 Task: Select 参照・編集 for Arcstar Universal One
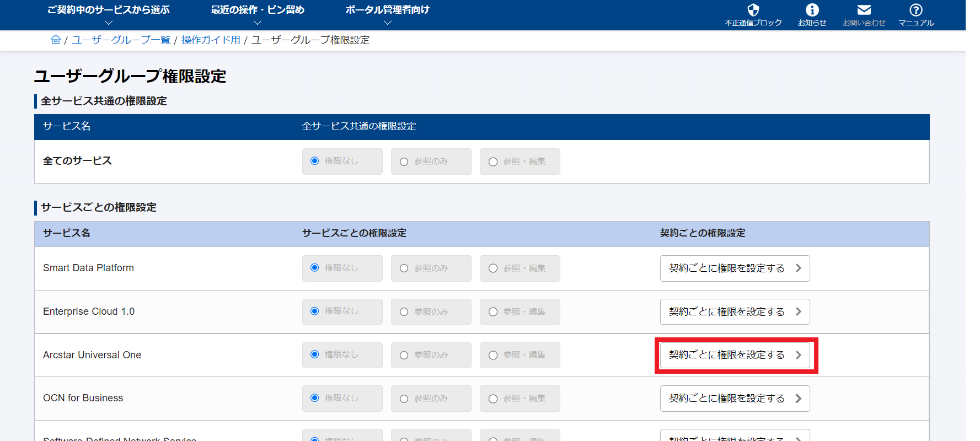(x=520, y=355)
